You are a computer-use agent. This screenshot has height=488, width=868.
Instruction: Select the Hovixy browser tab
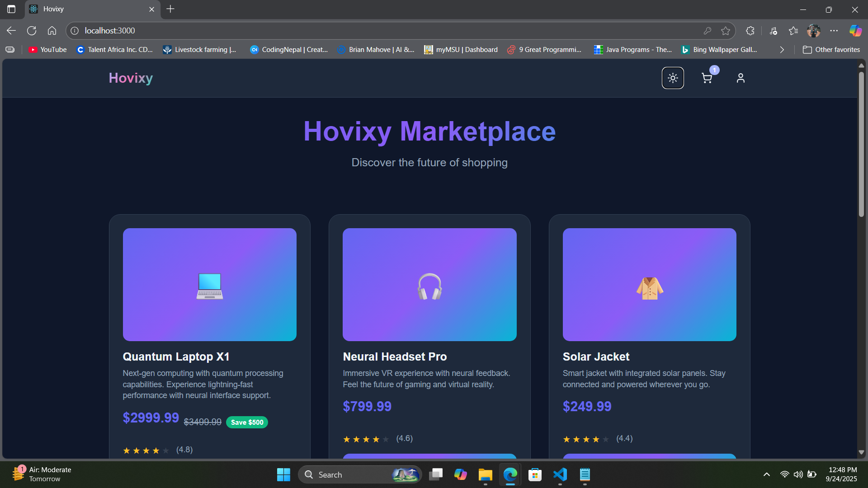[93, 9]
